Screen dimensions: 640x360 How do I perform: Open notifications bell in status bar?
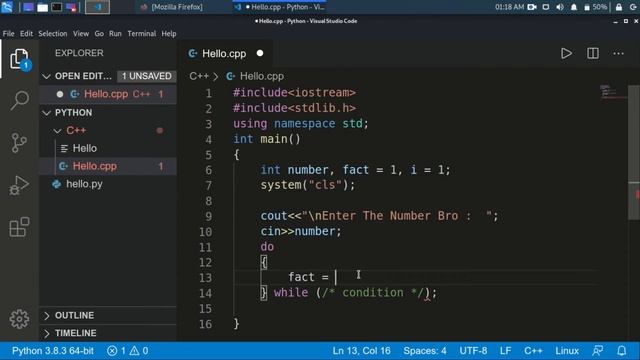pyautogui.click(x=622, y=351)
